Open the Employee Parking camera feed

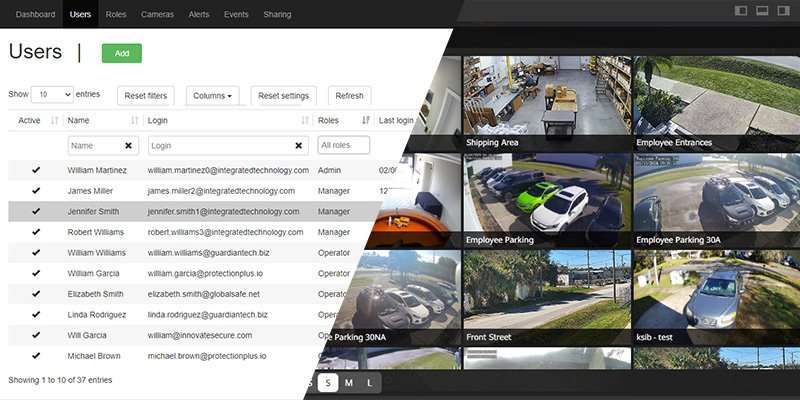(x=547, y=200)
